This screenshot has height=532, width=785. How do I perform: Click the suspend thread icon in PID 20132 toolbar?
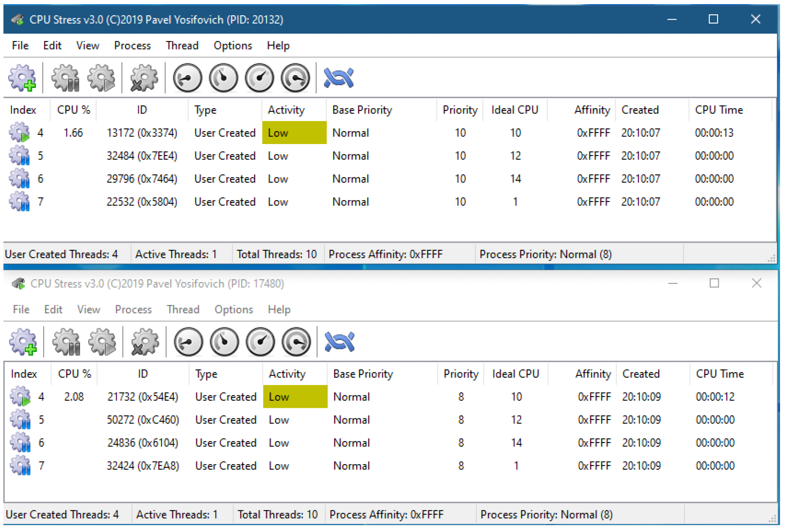tap(66, 78)
